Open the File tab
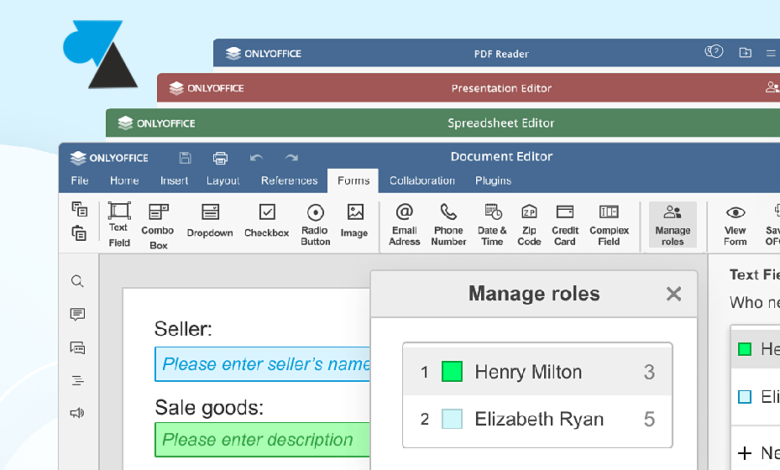 click(x=80, y=181)
